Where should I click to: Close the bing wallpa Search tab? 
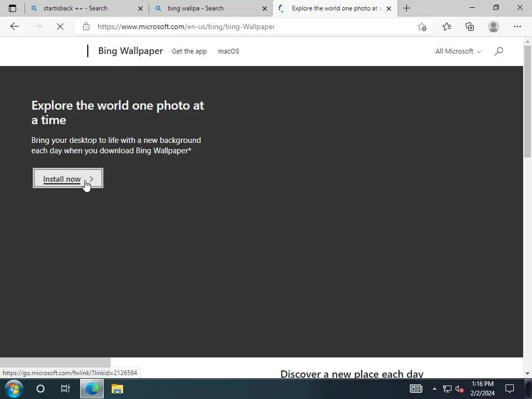tap(264, 8)
